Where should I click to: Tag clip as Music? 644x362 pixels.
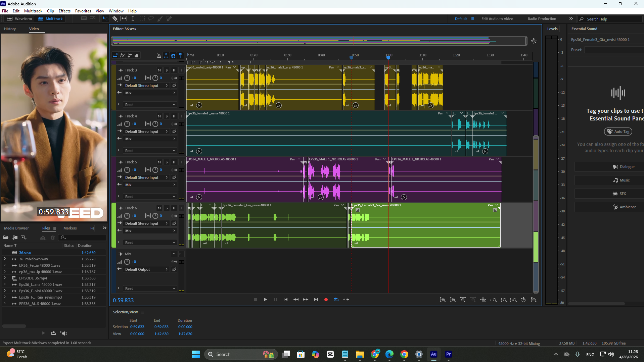click(x=609, y=180)
